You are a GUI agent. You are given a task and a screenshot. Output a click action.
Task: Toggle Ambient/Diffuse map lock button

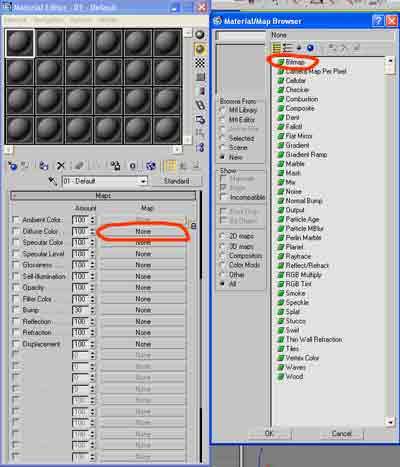coord(193,226)
